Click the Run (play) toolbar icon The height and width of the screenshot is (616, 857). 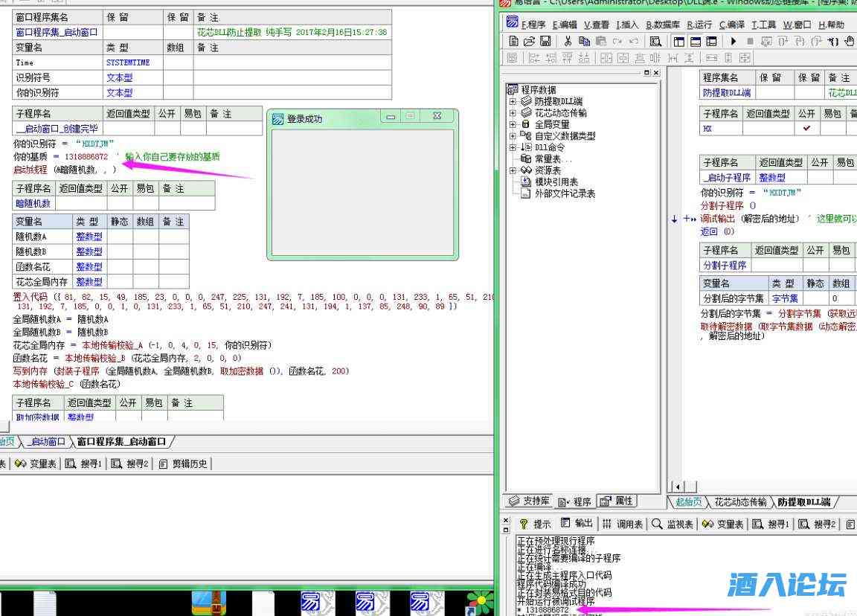pos(734,42)
